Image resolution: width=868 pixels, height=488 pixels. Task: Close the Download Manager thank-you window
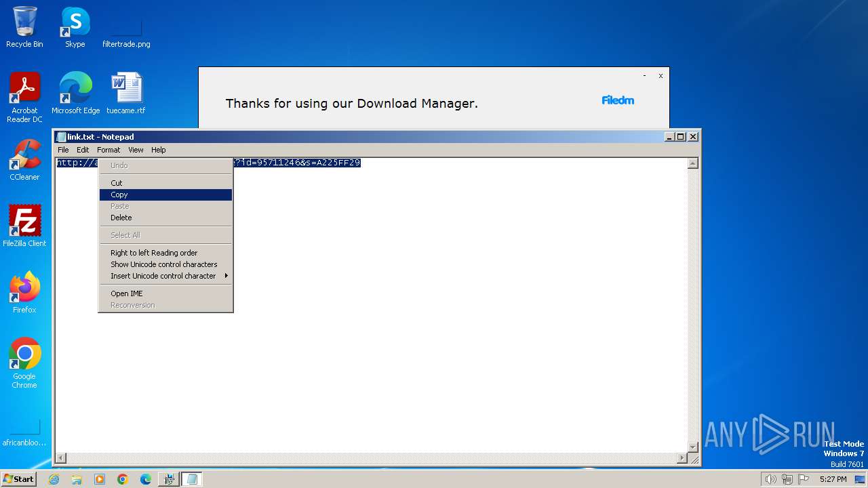[x=660, y=76]
